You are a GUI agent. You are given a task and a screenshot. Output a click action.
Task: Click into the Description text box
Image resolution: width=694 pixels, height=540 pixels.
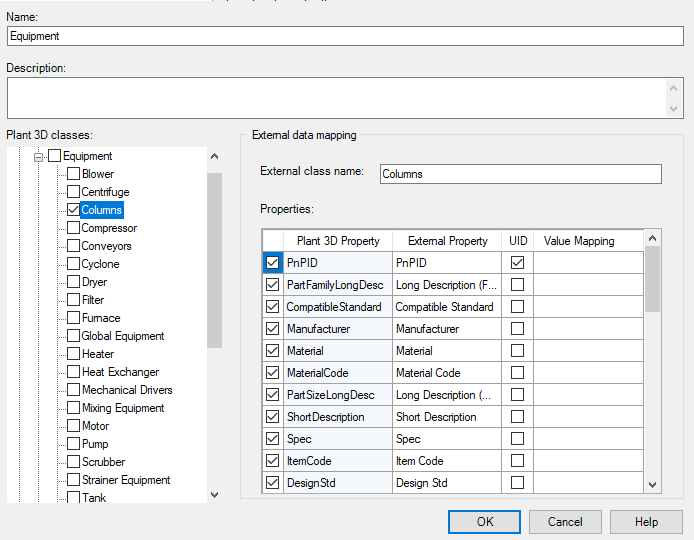335,98
